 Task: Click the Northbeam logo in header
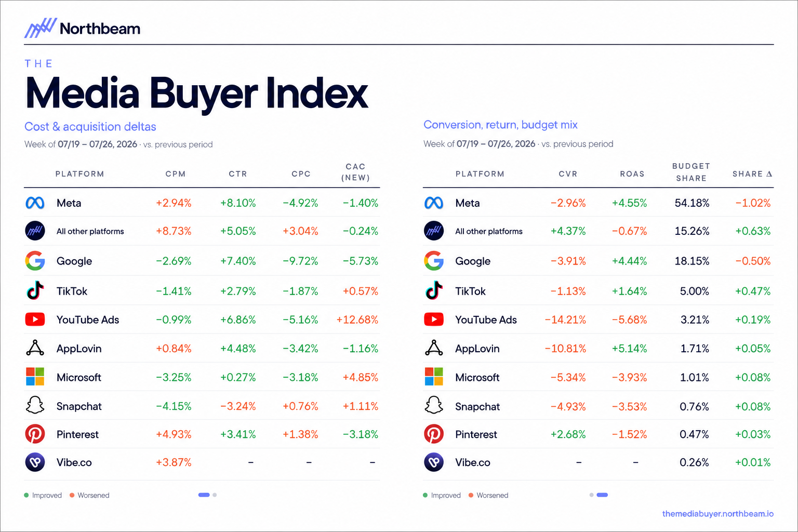(x=82, y=28)
